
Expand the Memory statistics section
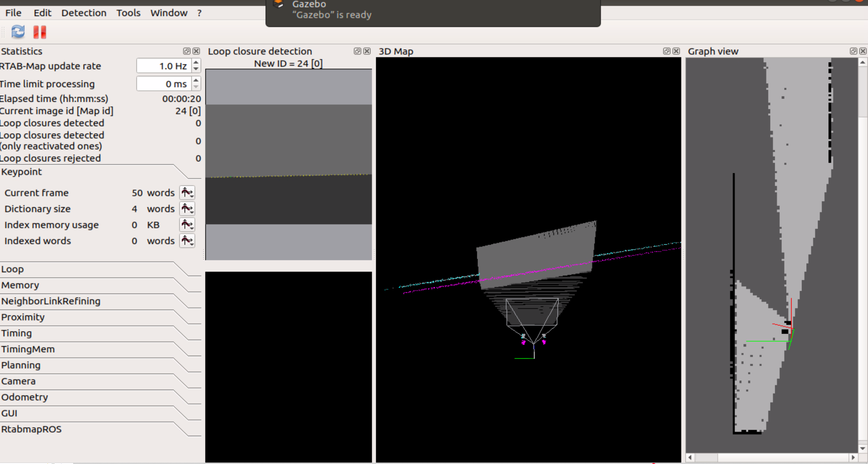pos(20,285)
